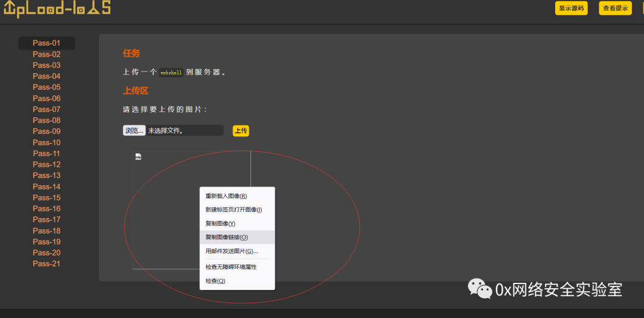Go to Pass-11 level

[x=47, y=154]
